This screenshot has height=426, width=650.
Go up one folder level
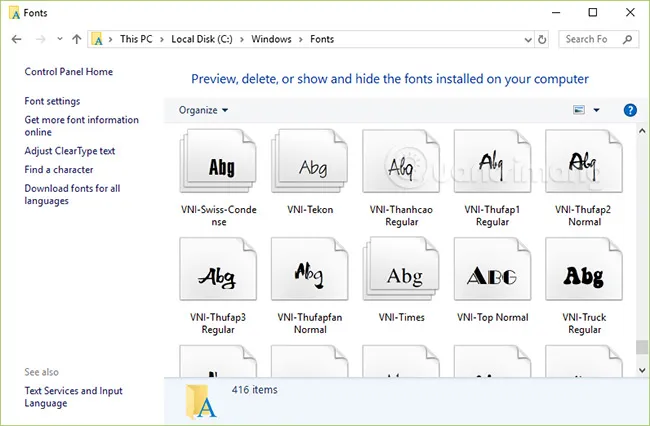(x=77, y=39)
